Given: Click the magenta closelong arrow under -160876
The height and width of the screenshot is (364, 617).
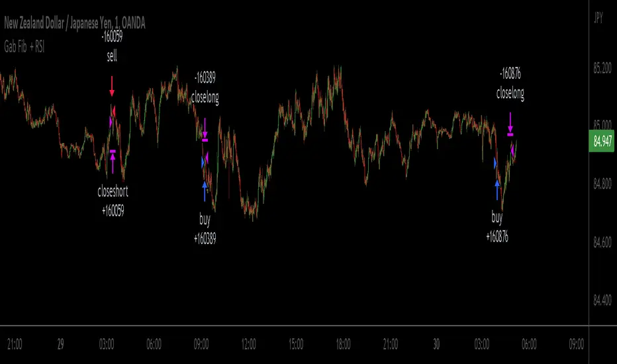Looking at the screenshot, I should [x=510, y=124].
